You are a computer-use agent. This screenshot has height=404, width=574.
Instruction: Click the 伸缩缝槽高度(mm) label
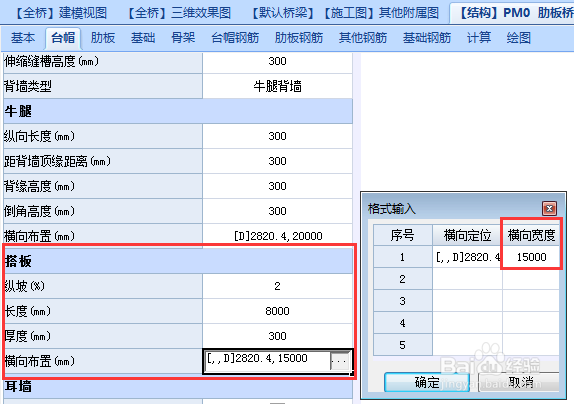coord(51,61)
